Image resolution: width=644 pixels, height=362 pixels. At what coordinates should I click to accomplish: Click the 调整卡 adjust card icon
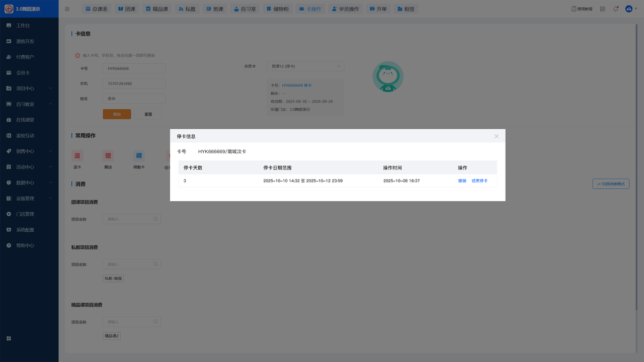tap(139, 156)
